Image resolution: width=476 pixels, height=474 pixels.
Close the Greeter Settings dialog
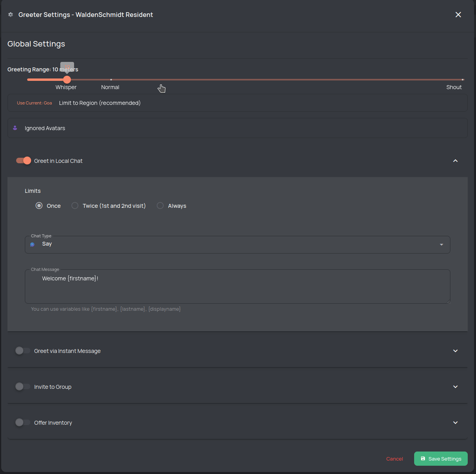pyautogui.click(x=458, y=15)
